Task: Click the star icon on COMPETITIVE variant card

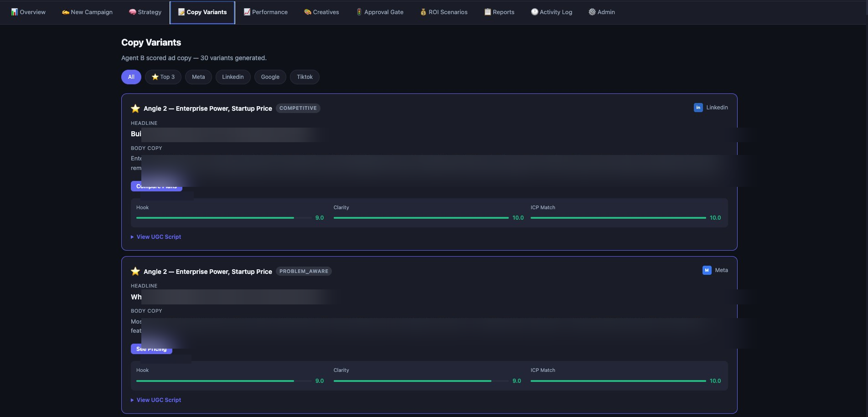Action: (x=135, y=108)
